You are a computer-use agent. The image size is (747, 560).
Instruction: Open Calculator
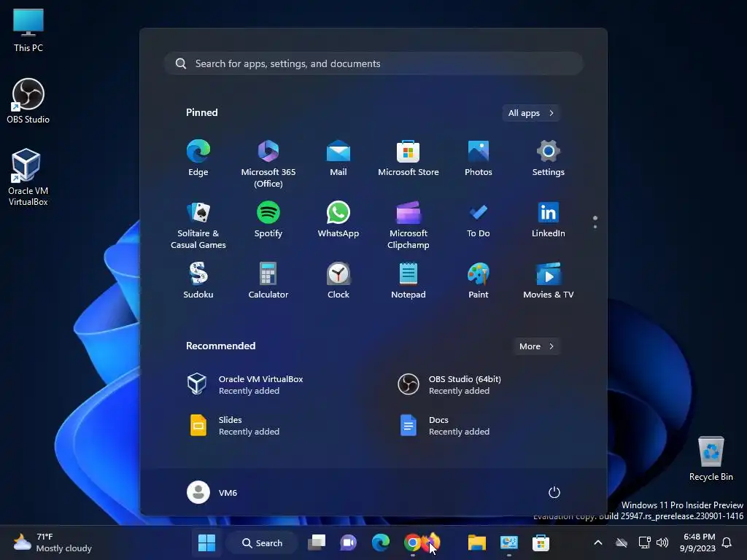(x=268, y=281)
